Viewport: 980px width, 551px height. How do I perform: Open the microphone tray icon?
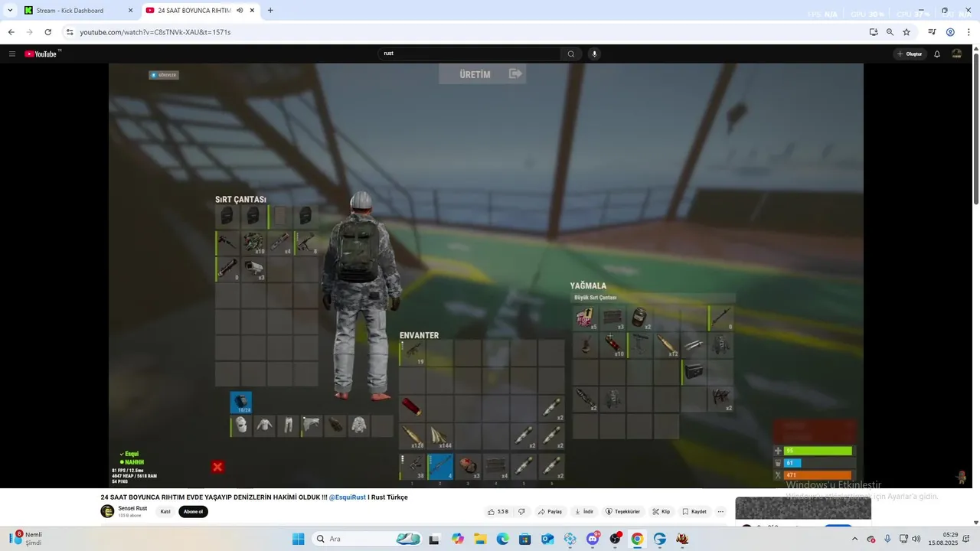pyautogui.click(x=887, y=539)
